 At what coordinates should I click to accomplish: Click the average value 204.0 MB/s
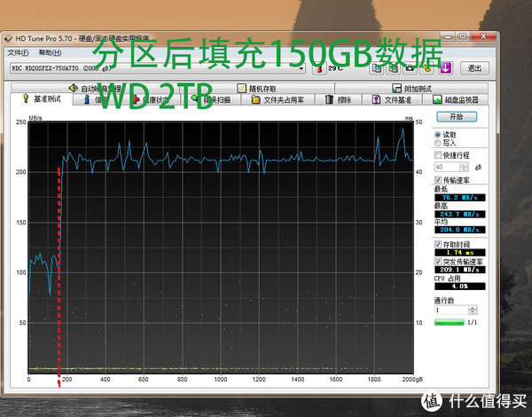459,230
